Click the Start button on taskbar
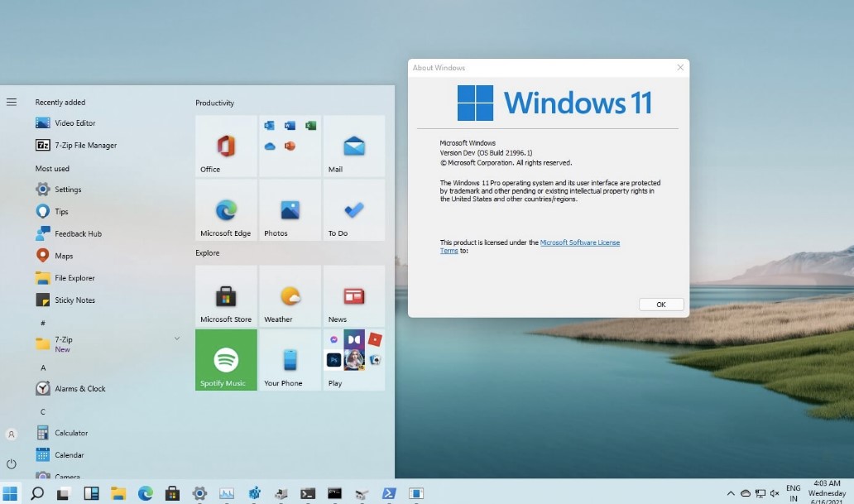 (x=10, y=493)
